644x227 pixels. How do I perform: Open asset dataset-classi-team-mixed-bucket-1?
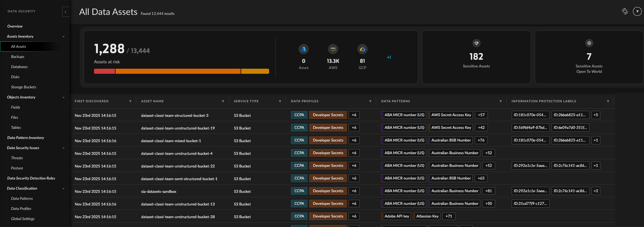coord(171,141)
